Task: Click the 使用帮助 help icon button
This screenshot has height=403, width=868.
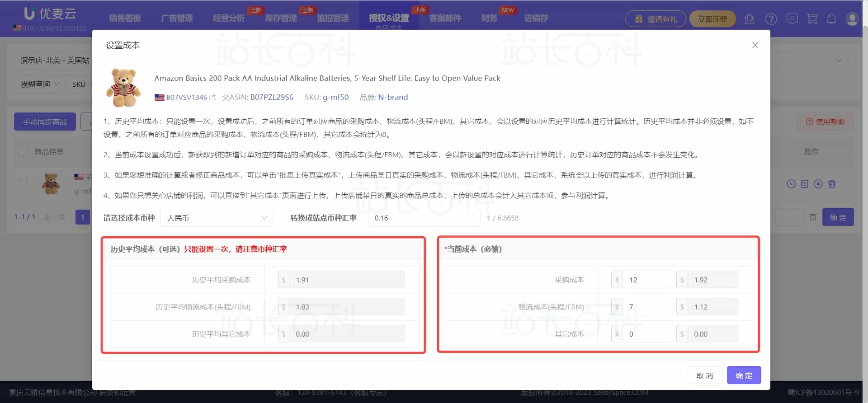Action: coord(826,122)
